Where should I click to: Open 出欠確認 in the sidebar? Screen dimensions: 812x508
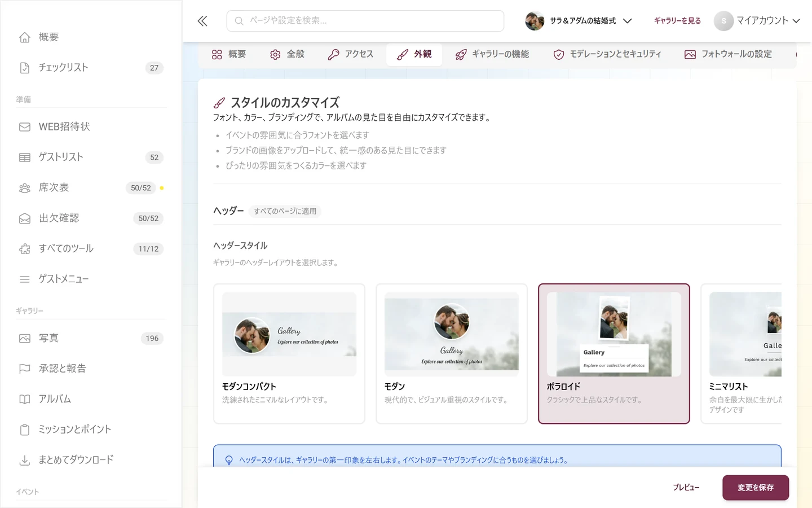(91, 218)
